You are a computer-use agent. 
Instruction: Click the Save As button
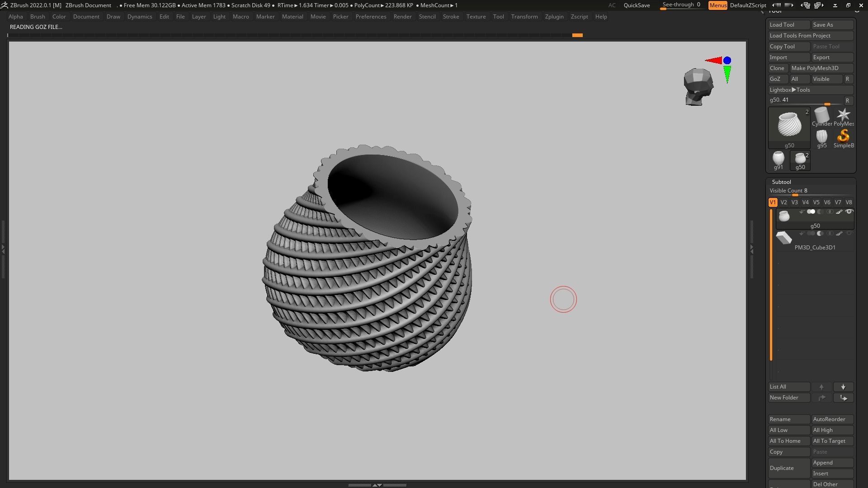832,25
